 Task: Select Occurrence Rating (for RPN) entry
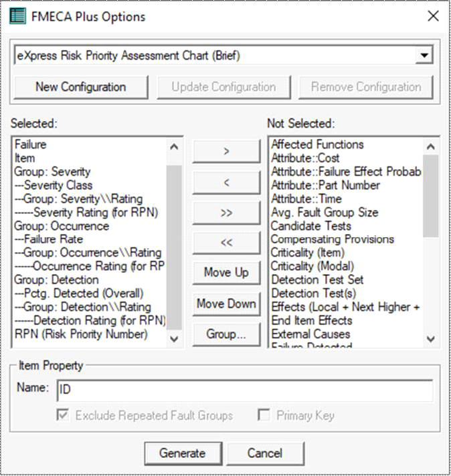tap(90, 266)
